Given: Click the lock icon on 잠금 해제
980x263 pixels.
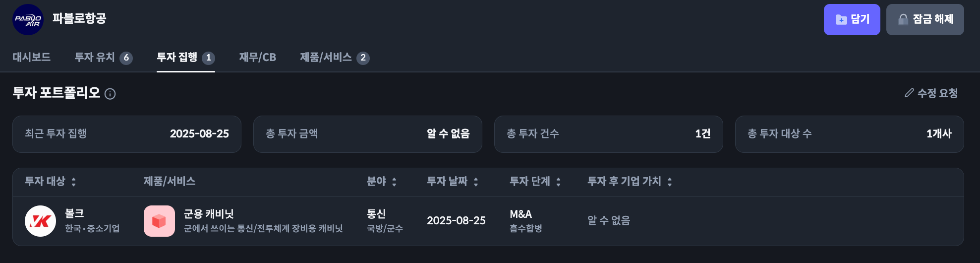Looking at the screenshot, I should point(903,19).
